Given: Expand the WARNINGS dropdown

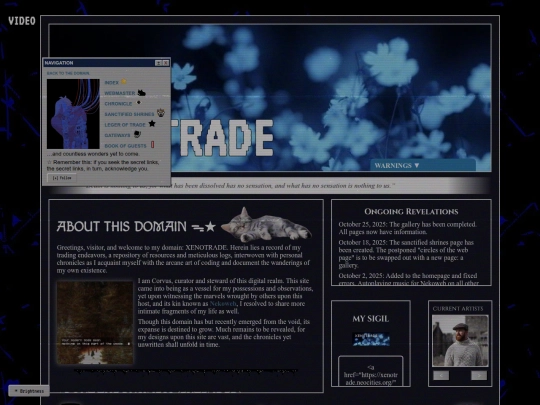Looking at the screenshot, I should point(423,166).
